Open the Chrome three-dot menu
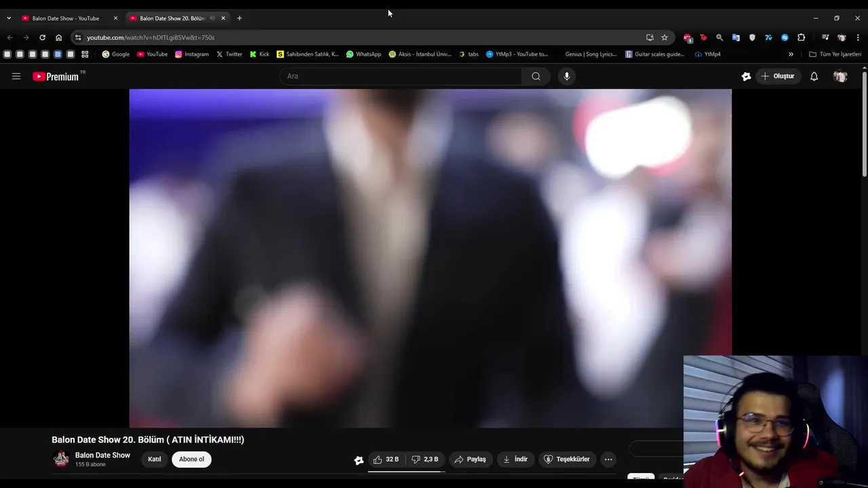Viewport: 868px width, 488px height. pos(859,37)
